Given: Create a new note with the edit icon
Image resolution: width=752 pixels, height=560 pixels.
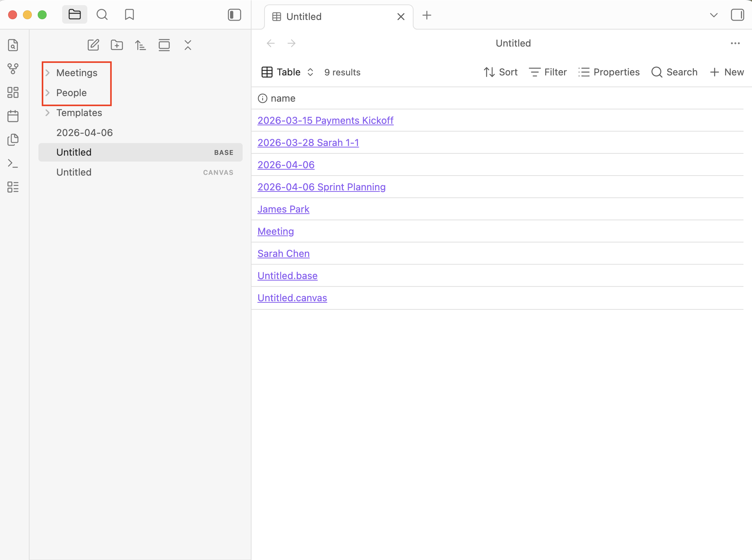Looking at the screenshot, I should pos(93,45).
